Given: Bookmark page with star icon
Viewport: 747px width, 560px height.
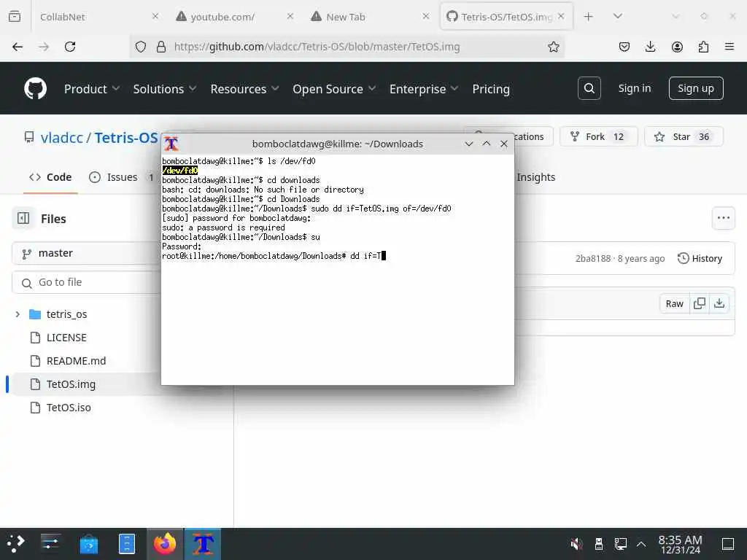Looking at the screenshot, I should pyautogui.click(x=553, y=47).
